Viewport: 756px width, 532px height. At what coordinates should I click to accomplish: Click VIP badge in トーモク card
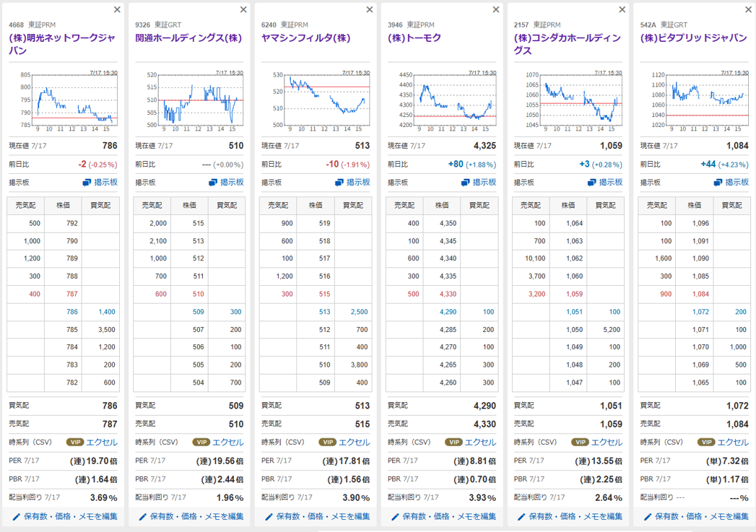coord(454,442)
